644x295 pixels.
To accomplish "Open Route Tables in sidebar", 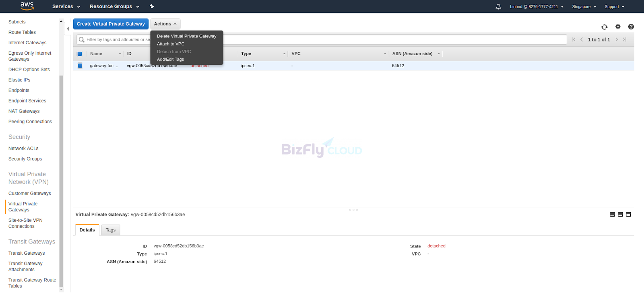I will tap(22, 32).
